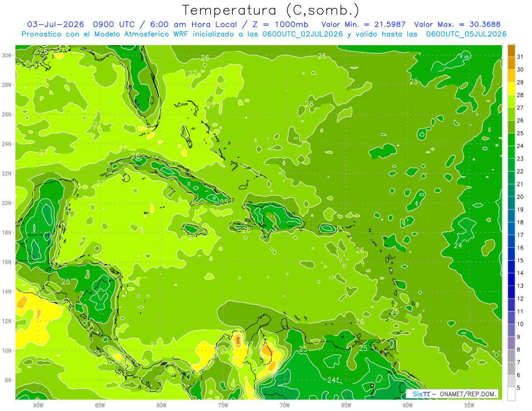Click the color scale value "10"

click(521, 324)
